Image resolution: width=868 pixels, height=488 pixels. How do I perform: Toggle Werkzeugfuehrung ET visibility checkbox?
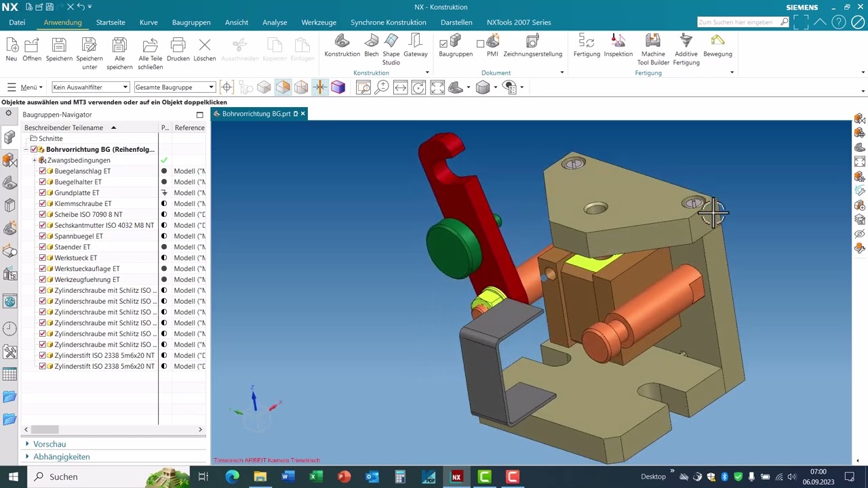click(43, 280)
